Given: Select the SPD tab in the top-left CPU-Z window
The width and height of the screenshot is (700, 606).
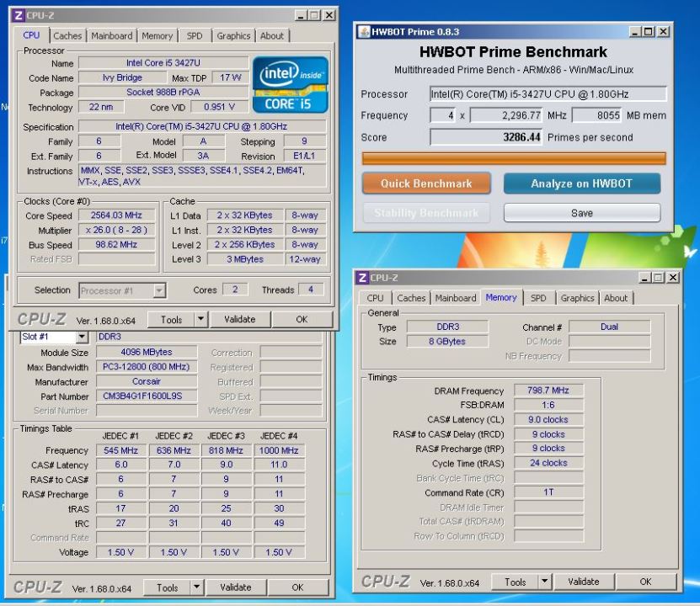Looking at the screenshot, I should pyautogui.click(x=195, y=35).
